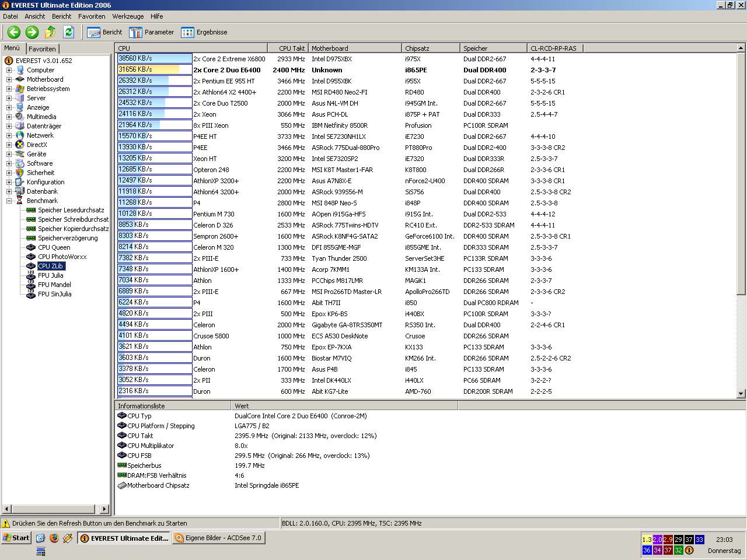
Task: Open the Ergebnisse toolbar button
Action: click(204, 32)
